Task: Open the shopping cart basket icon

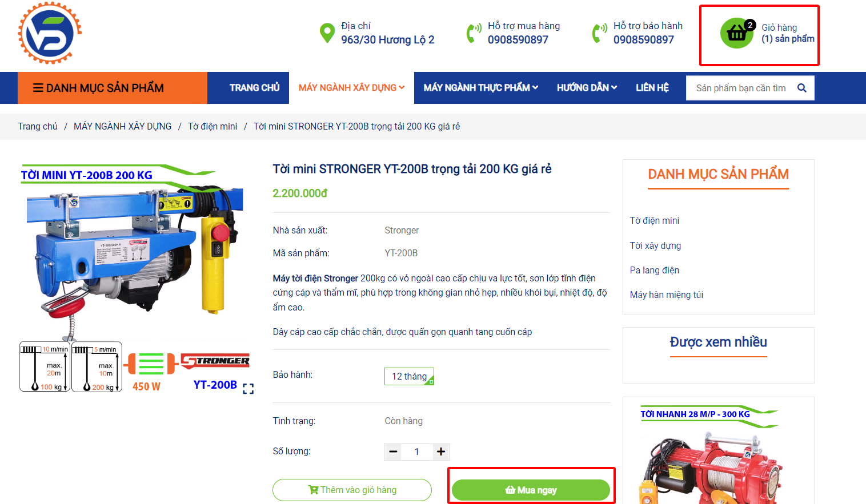Action: tap(737, 33)
